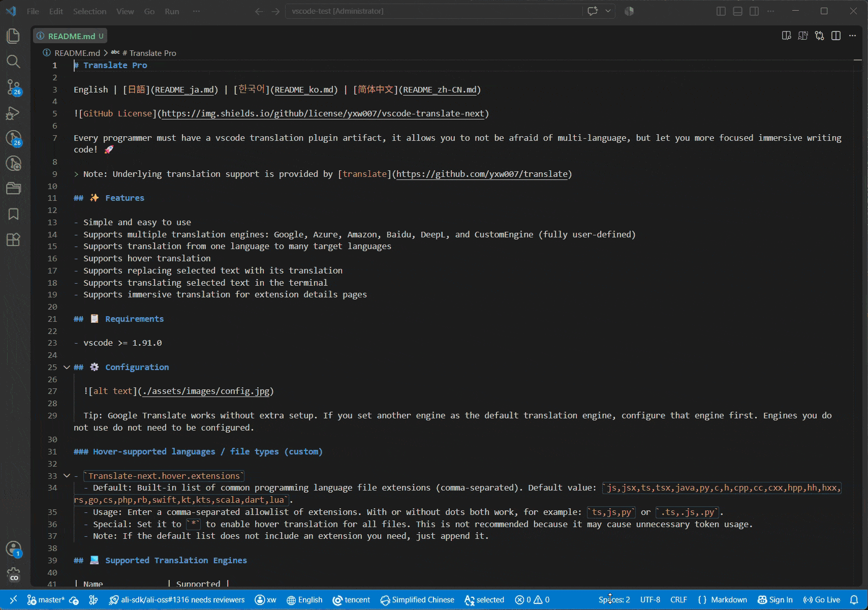The image size is (868, 610).
Task: Click the Simplified Chinese target language
Action: click(x=417, y=600)
